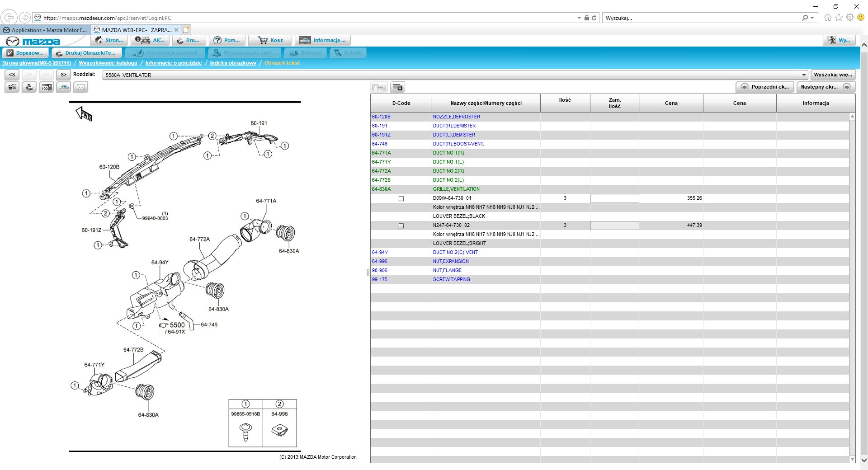Click the FWD arrow marker in diagram
This screenshot has height=470, width=868.
[x=84, y=114]
